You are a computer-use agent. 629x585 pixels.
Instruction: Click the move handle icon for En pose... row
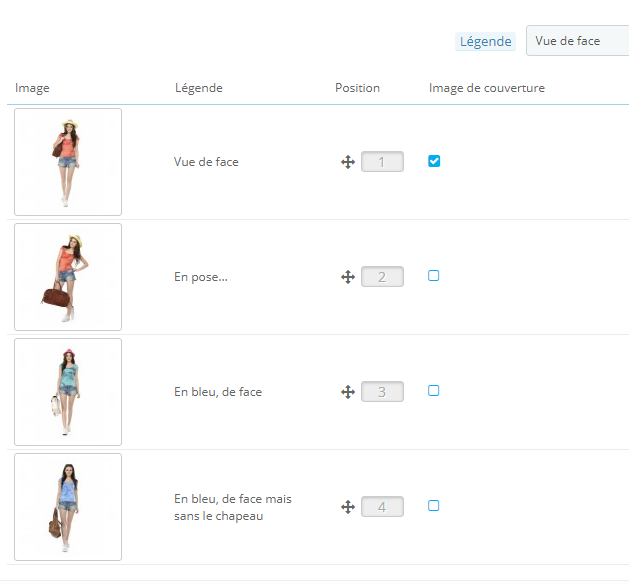coord(348,277)
